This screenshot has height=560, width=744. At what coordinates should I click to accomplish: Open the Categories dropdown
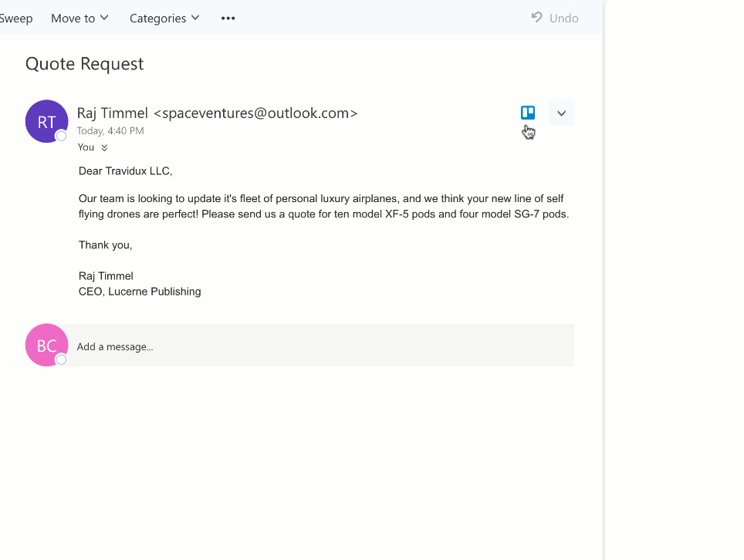[164, 19]
